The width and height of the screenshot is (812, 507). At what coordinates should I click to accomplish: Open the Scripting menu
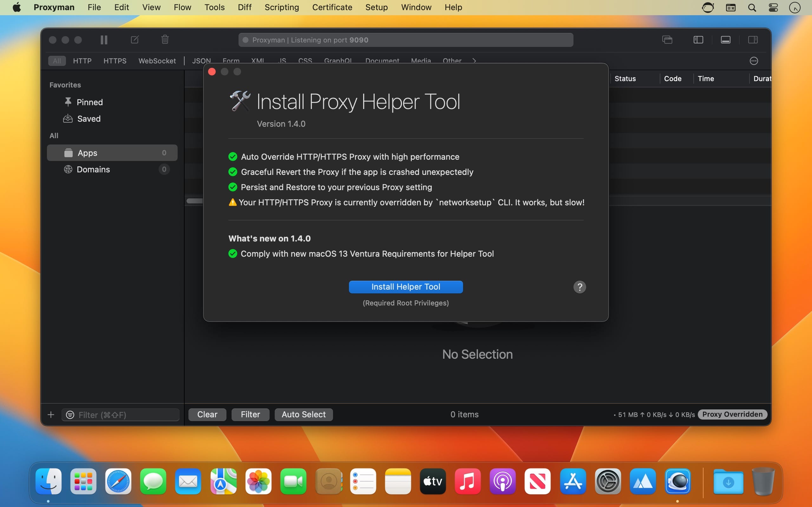tap(282, 7)
